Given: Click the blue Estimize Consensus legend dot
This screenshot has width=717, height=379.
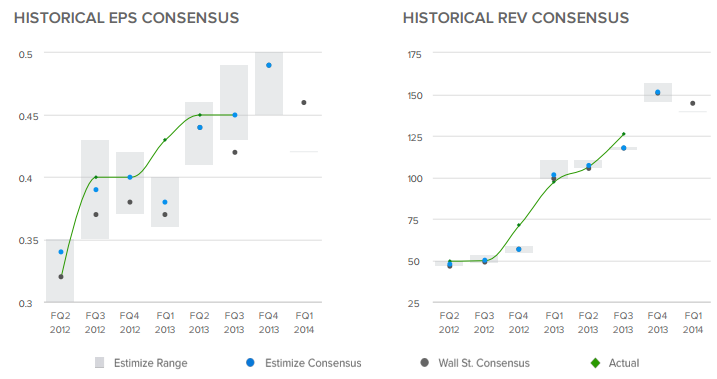Looking at the screenshot, I should point(250,363).
